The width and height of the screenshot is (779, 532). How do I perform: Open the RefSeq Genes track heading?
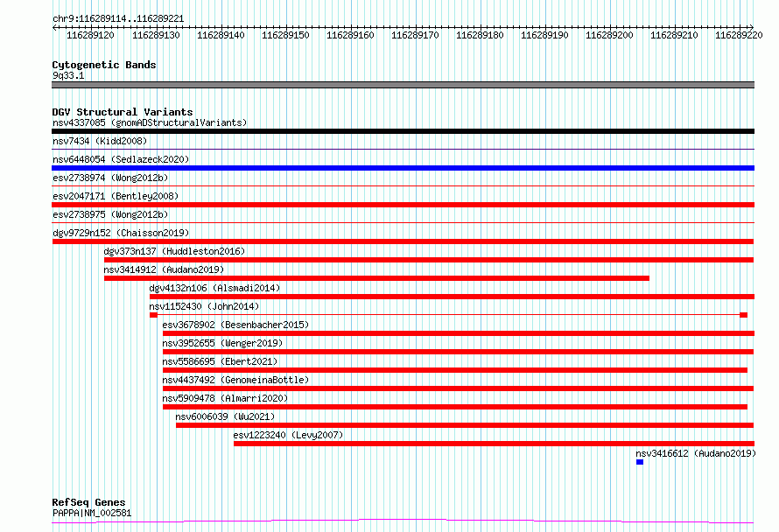[x=88, y=502]
